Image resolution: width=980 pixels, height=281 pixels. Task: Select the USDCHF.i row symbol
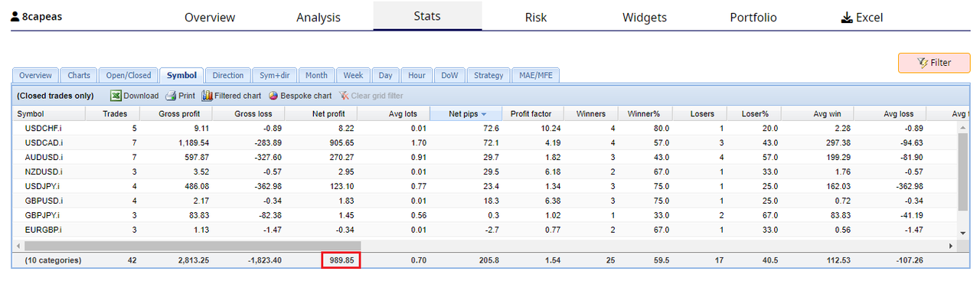tap(44, 128)
